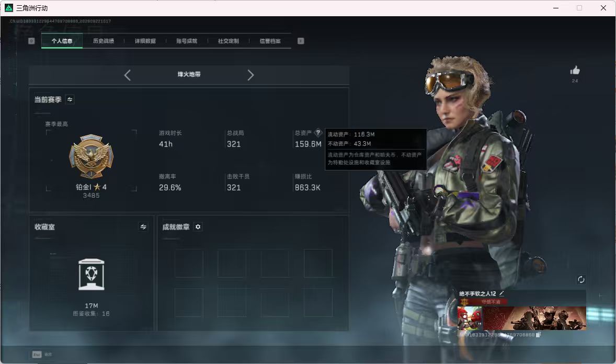
Task: Click the 烽火地带 mode title
Action: pyautogui.click(x=189, y=74)
